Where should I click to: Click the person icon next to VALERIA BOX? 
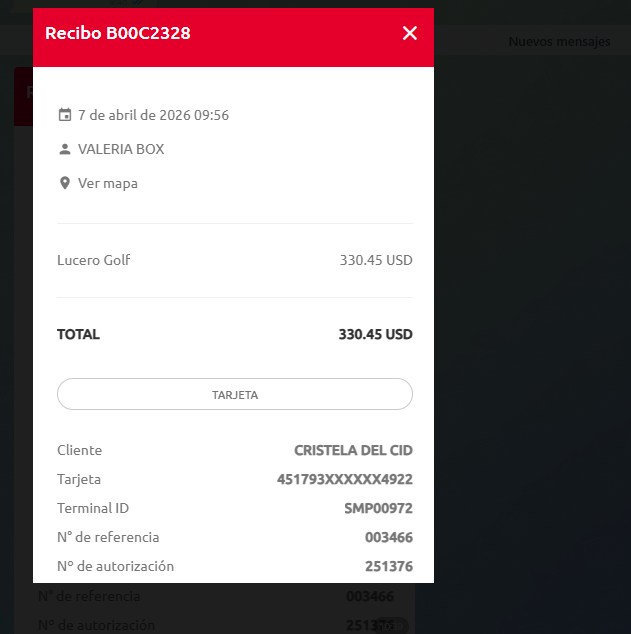pyautogui.click(x=65, y=149)
